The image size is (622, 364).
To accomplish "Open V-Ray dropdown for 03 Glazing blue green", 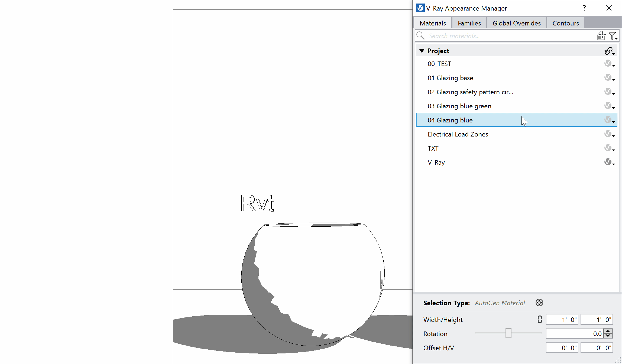I will coord(610,106).
